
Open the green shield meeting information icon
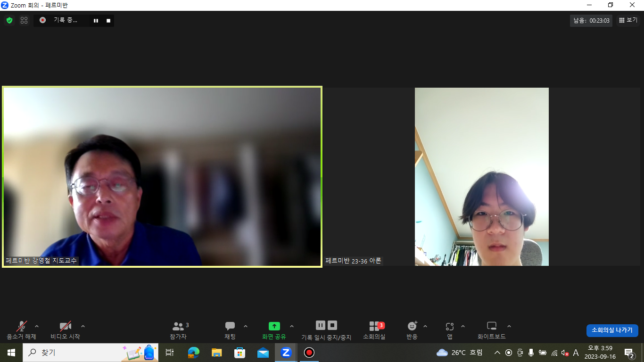[x=9, y=20]
